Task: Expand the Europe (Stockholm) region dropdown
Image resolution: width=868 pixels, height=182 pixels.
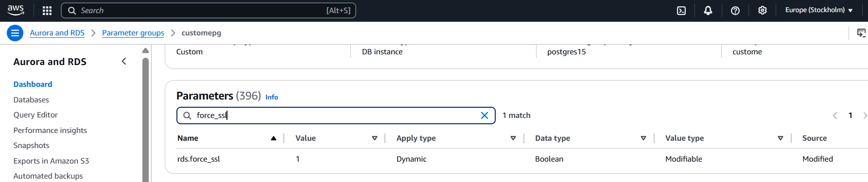Action: click(x=819, y=10)
